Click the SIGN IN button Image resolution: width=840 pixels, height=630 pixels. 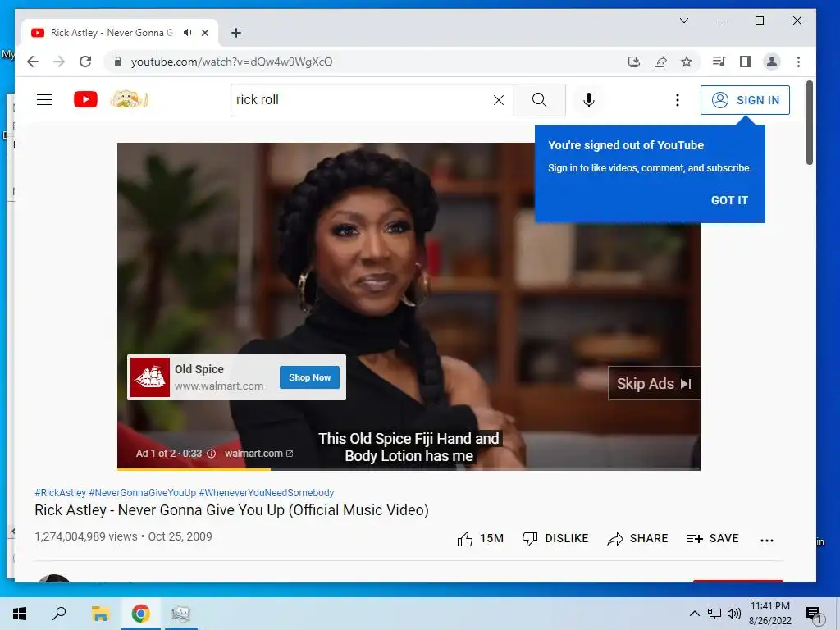[x=745, y=100]
